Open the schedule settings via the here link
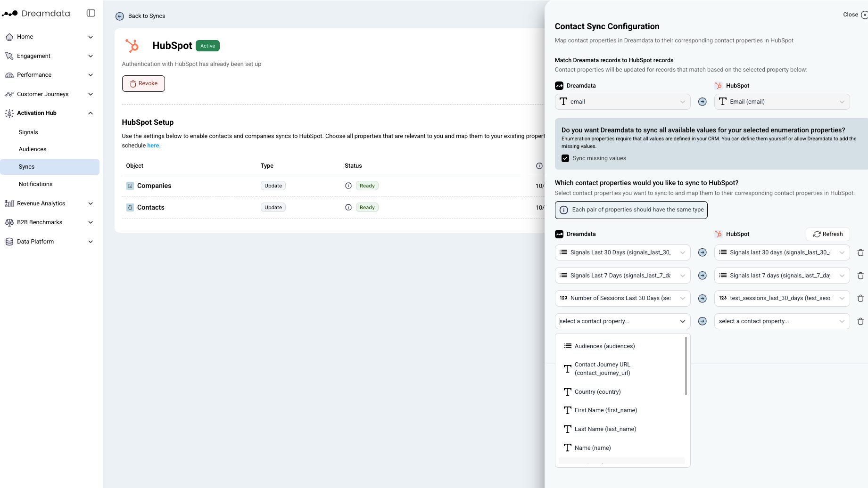The width and height of the screenshot is (868, 488). click(153, 145)
